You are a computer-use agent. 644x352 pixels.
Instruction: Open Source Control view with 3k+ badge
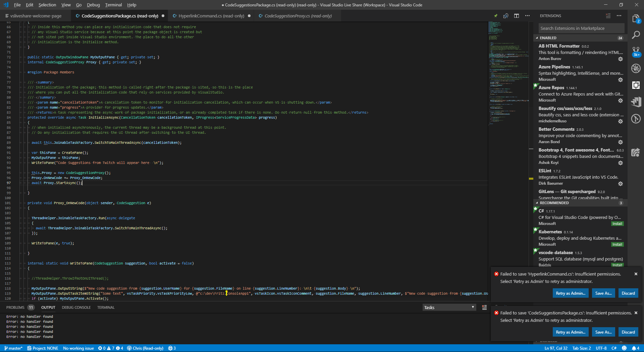(x=636, y=51)
